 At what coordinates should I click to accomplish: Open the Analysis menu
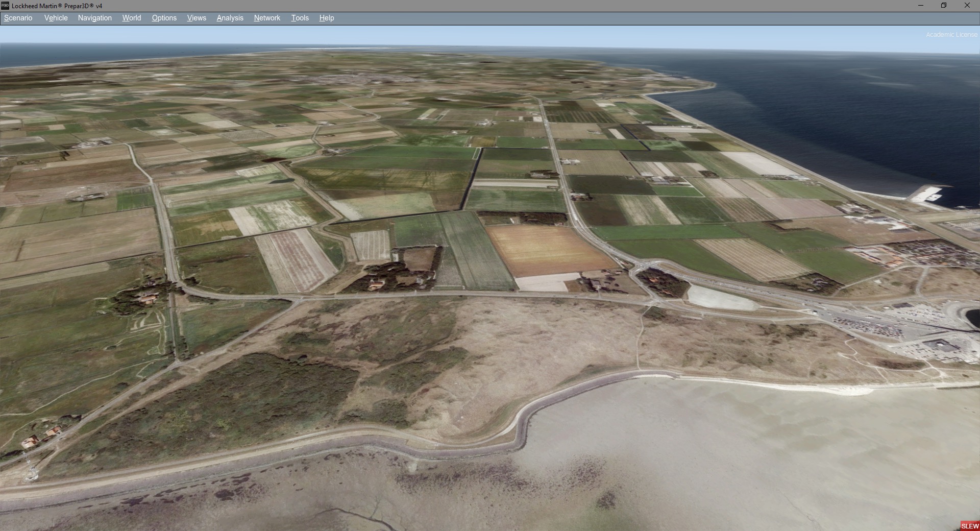click(x=230, y=18)
